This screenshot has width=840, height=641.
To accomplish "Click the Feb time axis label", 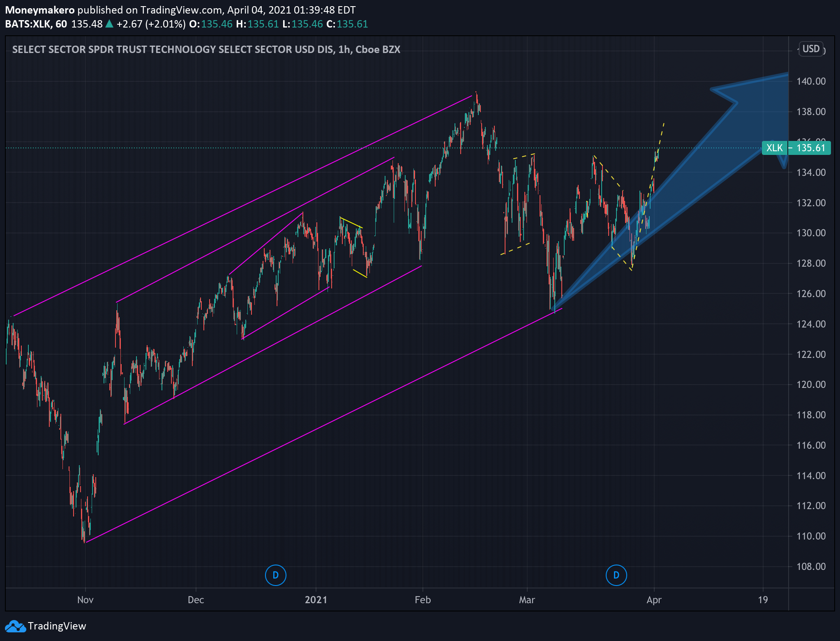I will [x=422, y=600].
